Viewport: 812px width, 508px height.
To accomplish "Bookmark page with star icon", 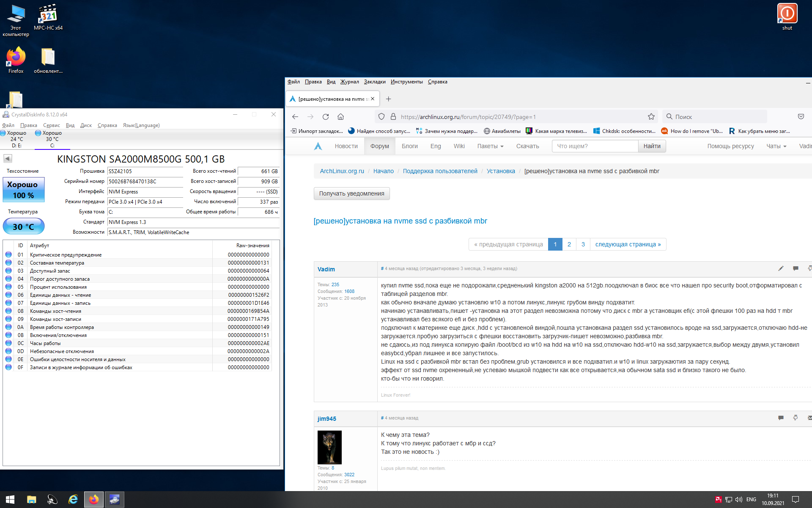I will tap(651, 117).
